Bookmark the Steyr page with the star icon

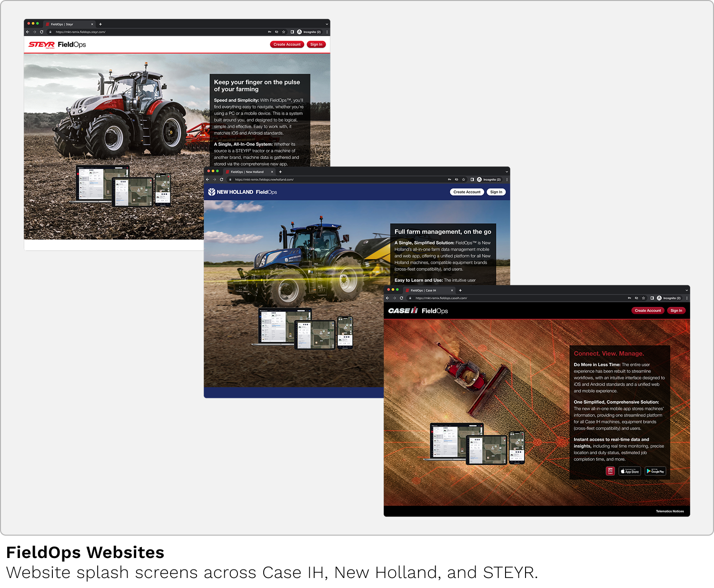284,32
